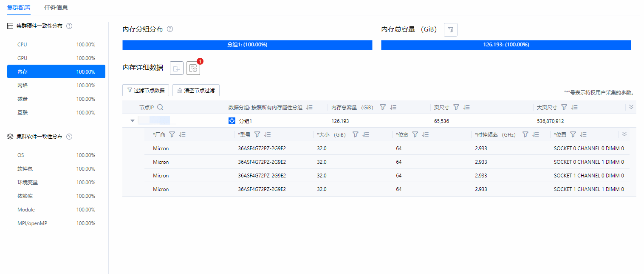644x274 pixels.
Task: Select CPU in hardware consistency list
Action: pos(56,45)
